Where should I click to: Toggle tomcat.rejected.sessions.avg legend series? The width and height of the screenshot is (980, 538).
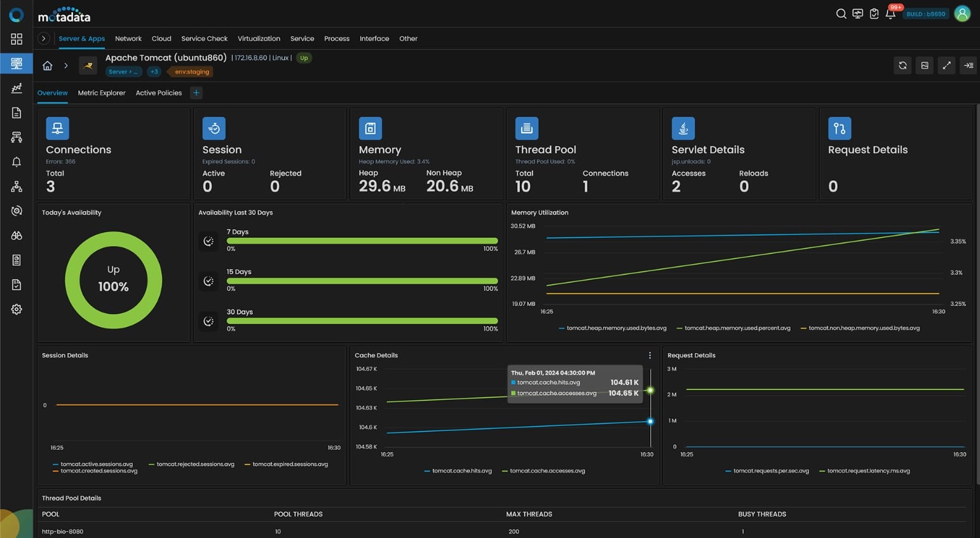pyautogui.click(x=191, y=464)
